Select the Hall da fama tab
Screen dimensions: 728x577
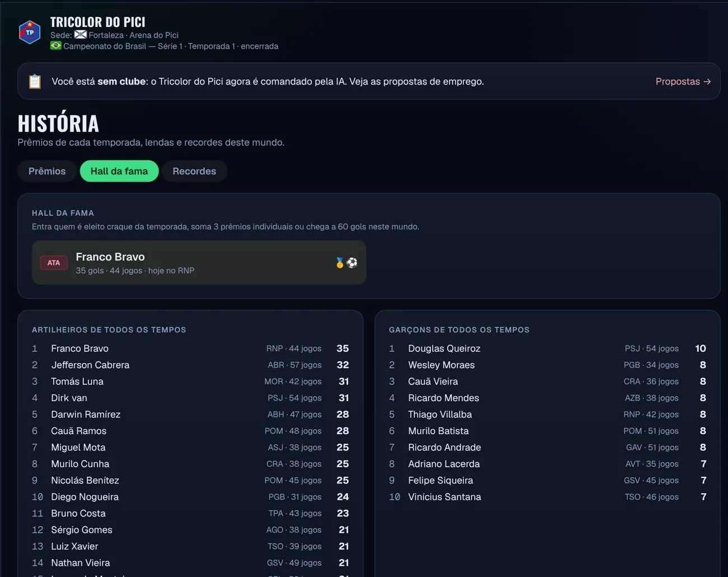tap(119, 171)
